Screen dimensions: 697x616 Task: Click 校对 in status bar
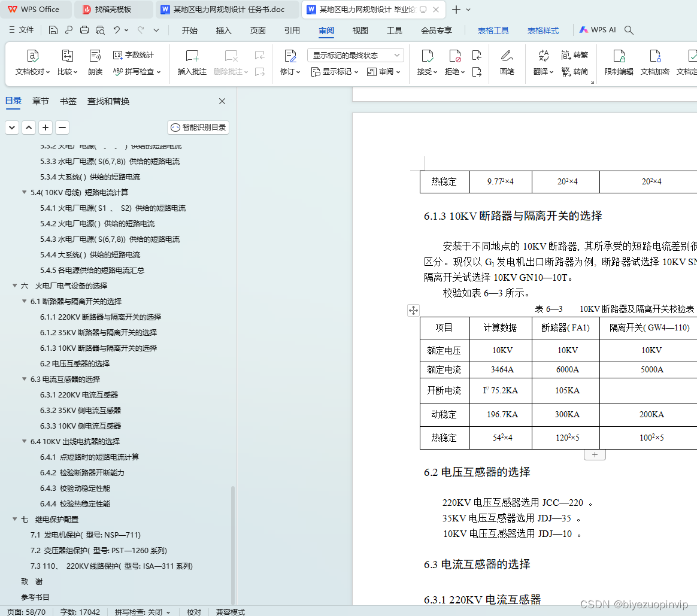click(194, 612)
